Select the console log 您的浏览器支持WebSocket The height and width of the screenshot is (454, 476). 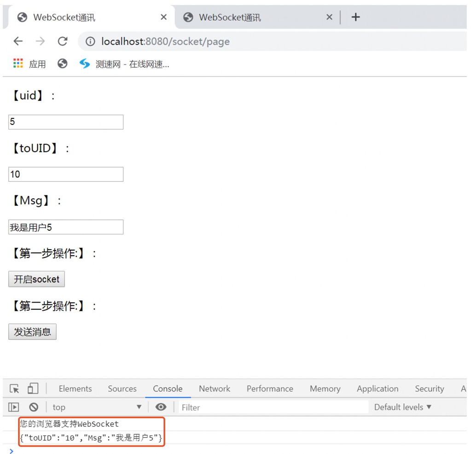tap(69, 424)
